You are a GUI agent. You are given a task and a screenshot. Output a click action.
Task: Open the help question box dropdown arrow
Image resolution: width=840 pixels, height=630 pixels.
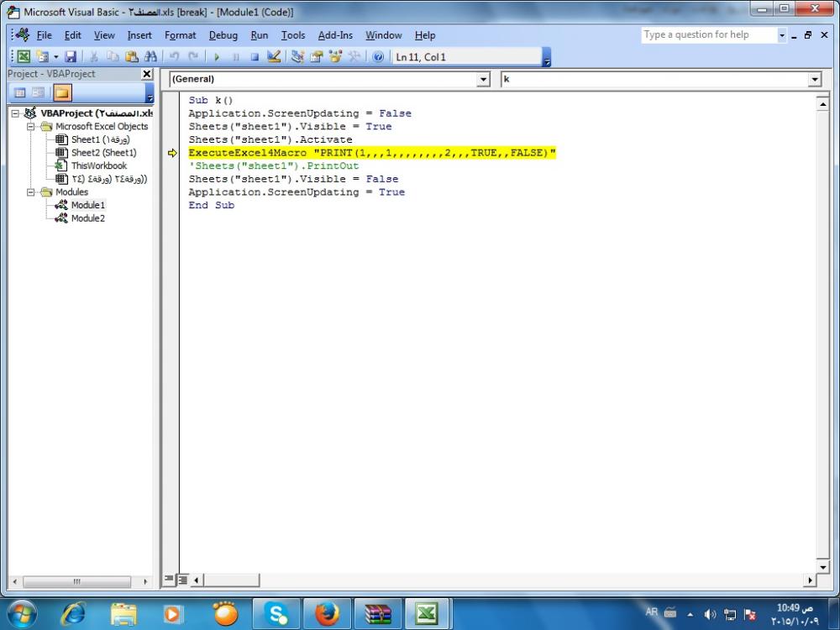point(781,35)
